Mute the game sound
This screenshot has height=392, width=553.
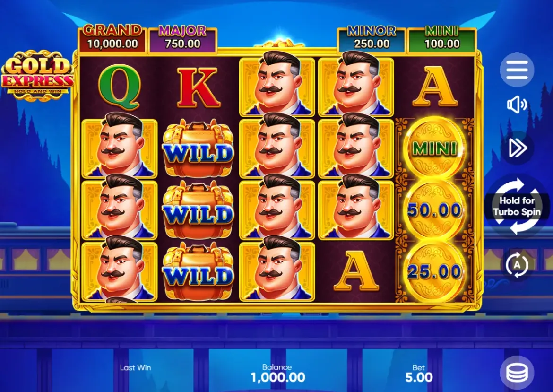click(x=517, y=105)
